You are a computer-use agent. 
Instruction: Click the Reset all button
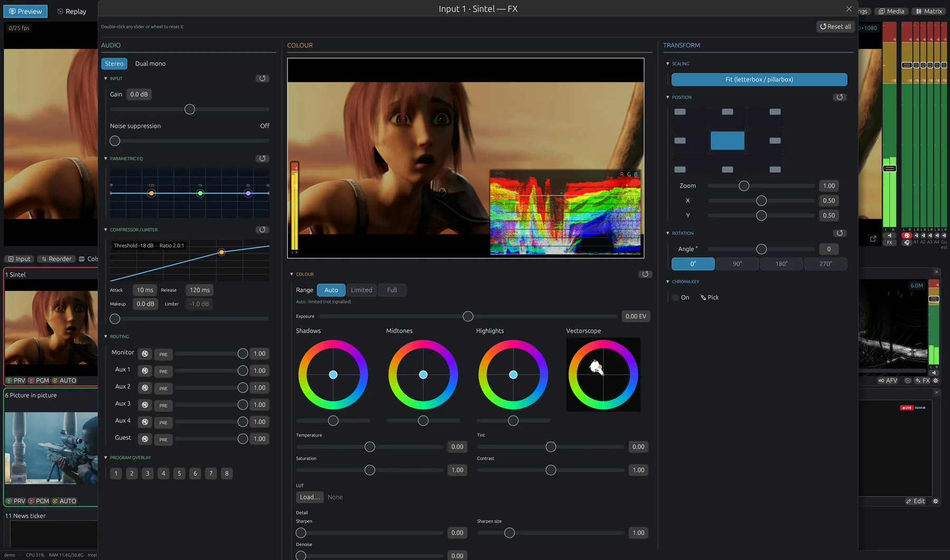835,26
